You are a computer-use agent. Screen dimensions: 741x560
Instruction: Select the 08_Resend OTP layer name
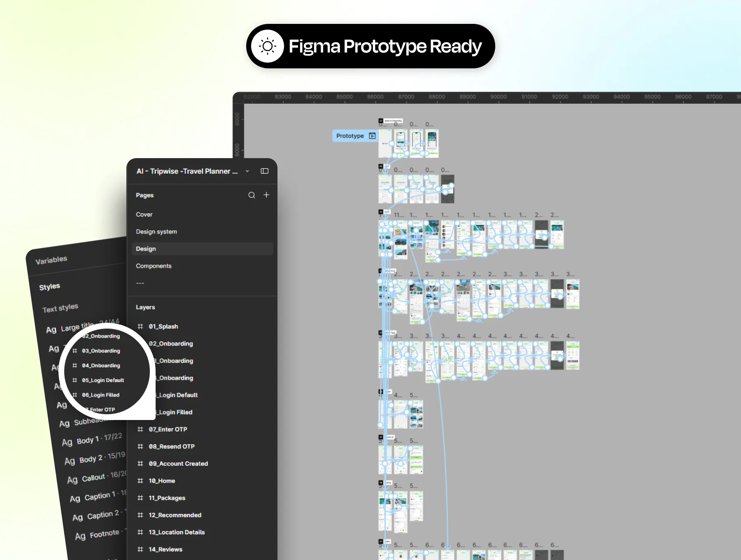pos(172,446)
